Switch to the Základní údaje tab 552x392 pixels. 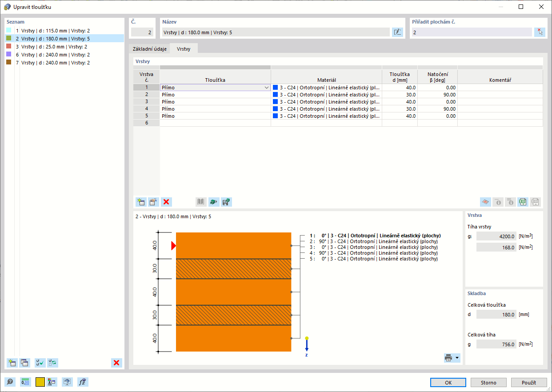click(x=150, y=49)
